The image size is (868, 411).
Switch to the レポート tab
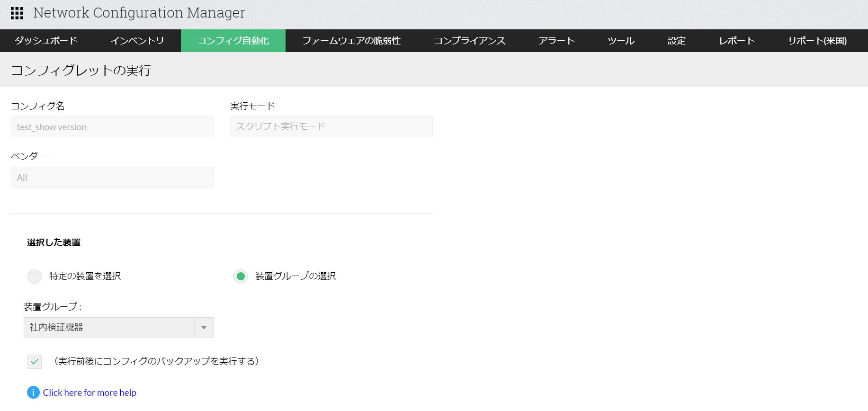(x=736, y=41)
